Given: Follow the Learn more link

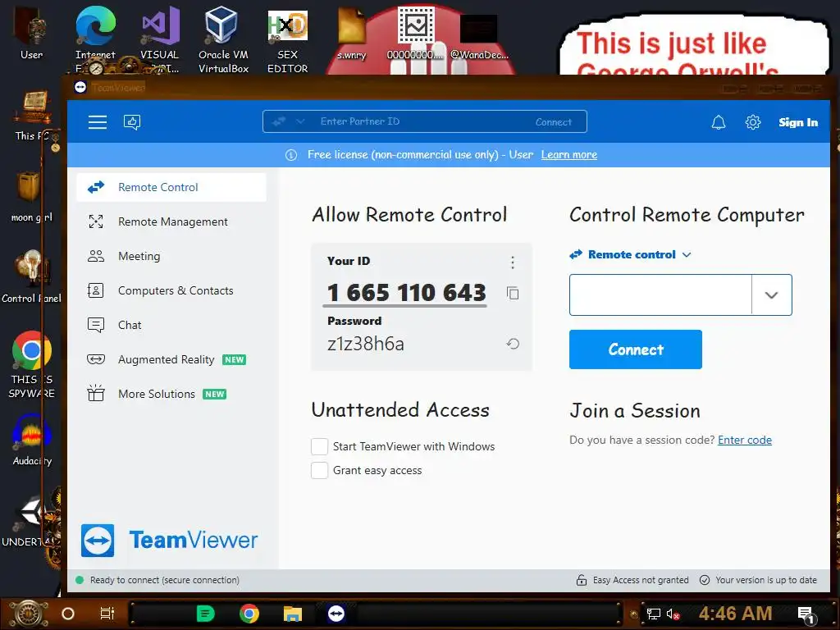Looking at the screenshot, I should [x=569, y=155].
